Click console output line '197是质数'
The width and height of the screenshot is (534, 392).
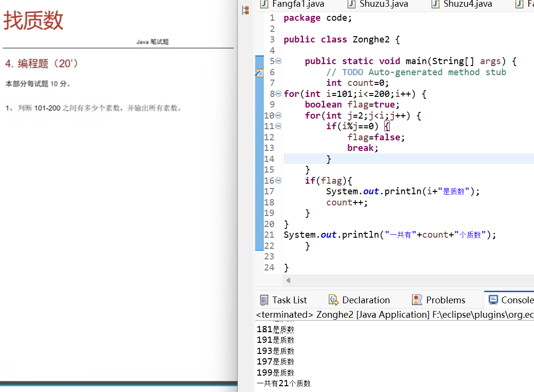click(x=275, y=361)
